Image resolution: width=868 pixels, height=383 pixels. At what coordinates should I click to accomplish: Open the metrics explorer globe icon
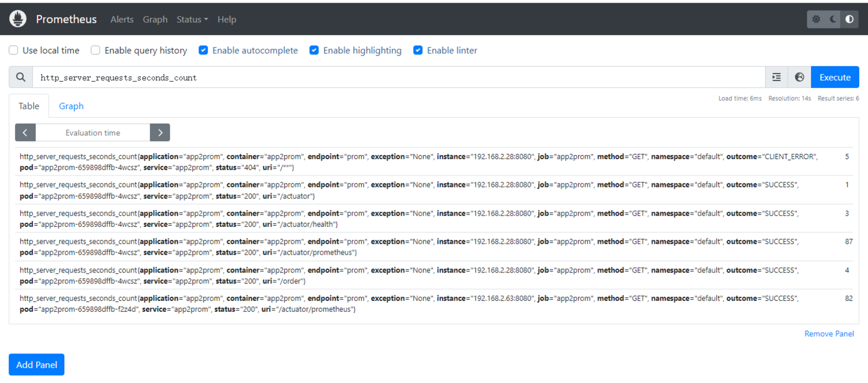point(800,77)
